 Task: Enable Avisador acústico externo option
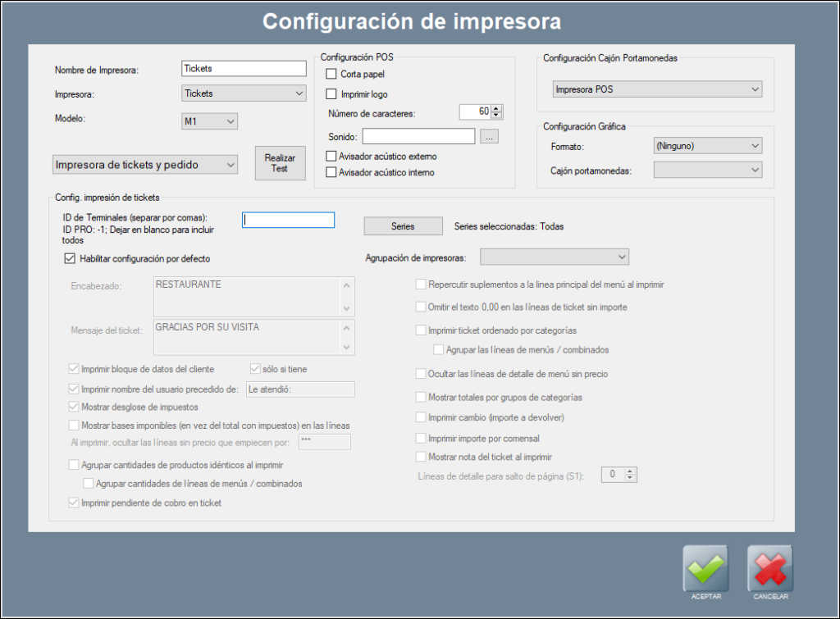331,156
